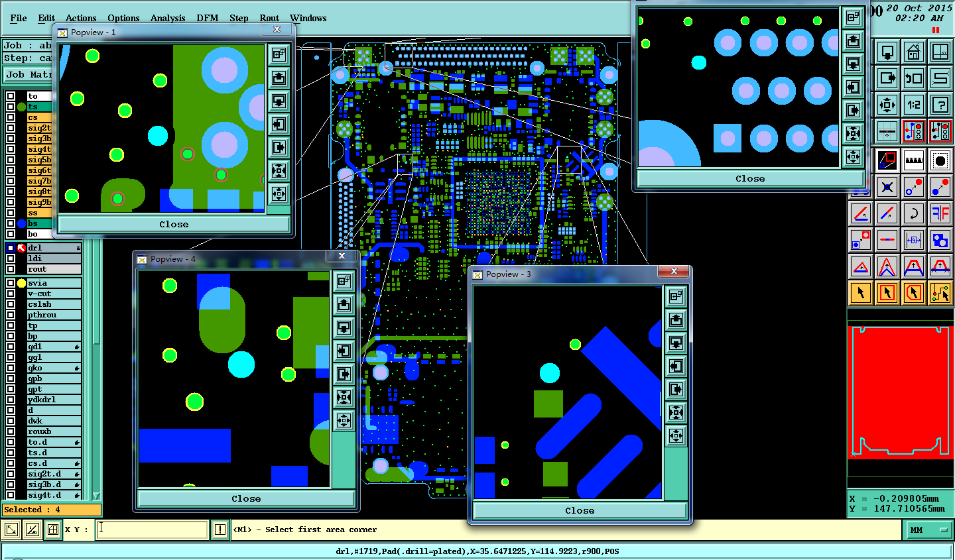The height and width of the screenshot is (560, 955).
Task: Open the Step menu
Action: (239, 18)
